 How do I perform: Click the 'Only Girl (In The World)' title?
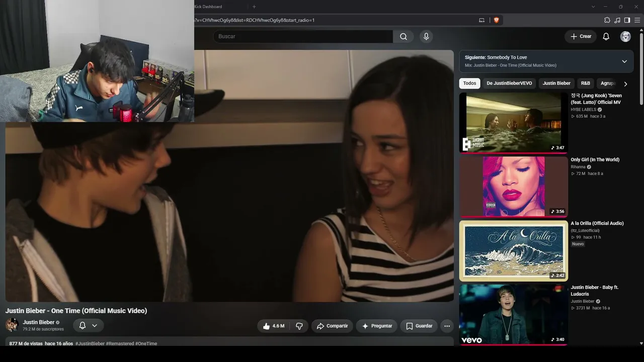click(x=595, y=160)
